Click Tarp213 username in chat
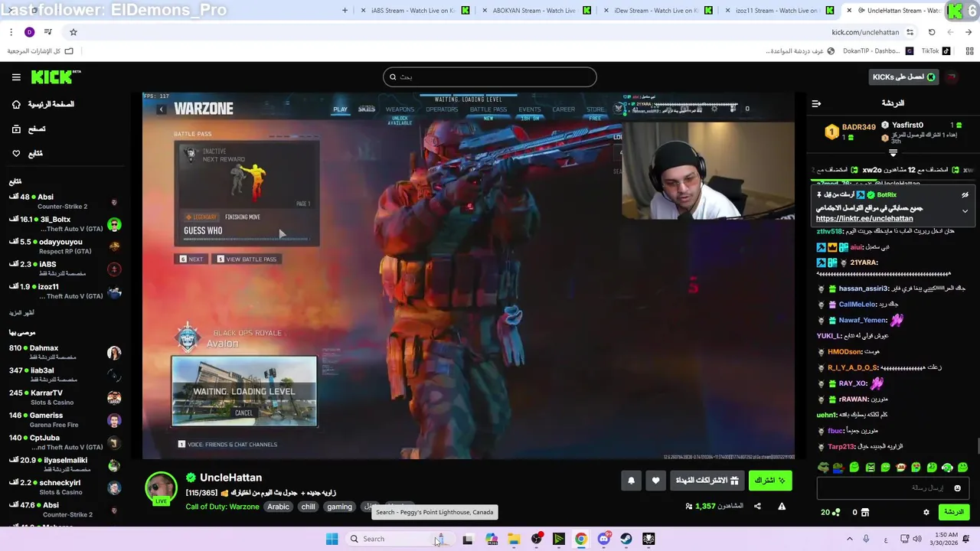The height and width of the screenshot is (551, 980). (841, 446)
